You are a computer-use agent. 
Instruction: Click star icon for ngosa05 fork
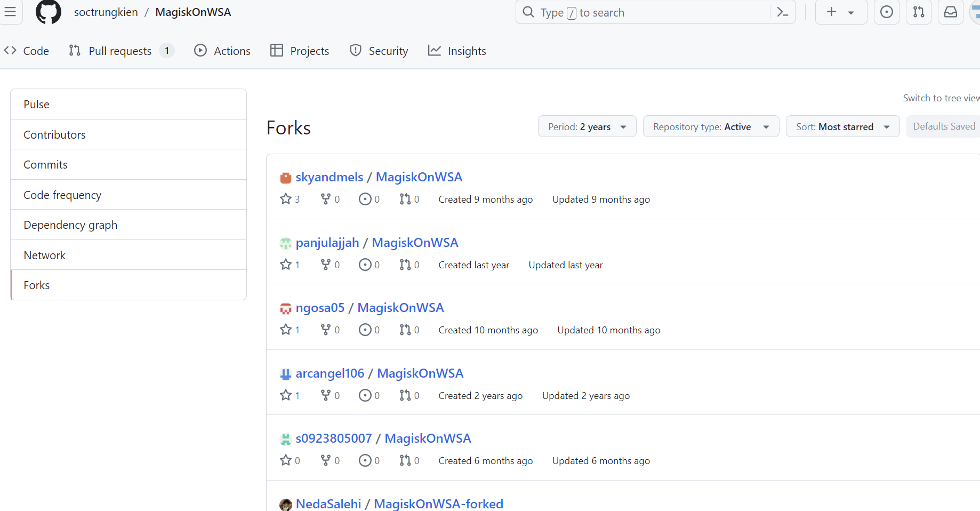[286, 330]
